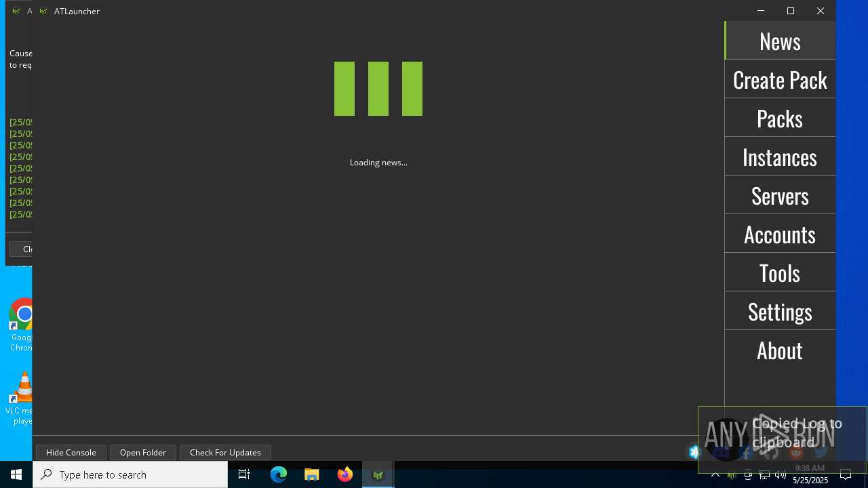The image size is (868, 488).
Task: Click Check For Updates
Action: click(225, 452)
